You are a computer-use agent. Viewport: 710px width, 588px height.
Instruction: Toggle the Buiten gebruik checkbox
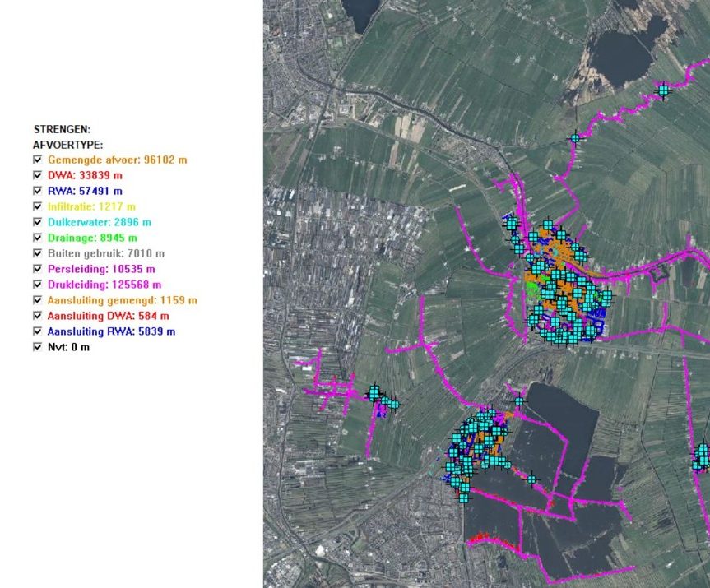pos(37,253)
